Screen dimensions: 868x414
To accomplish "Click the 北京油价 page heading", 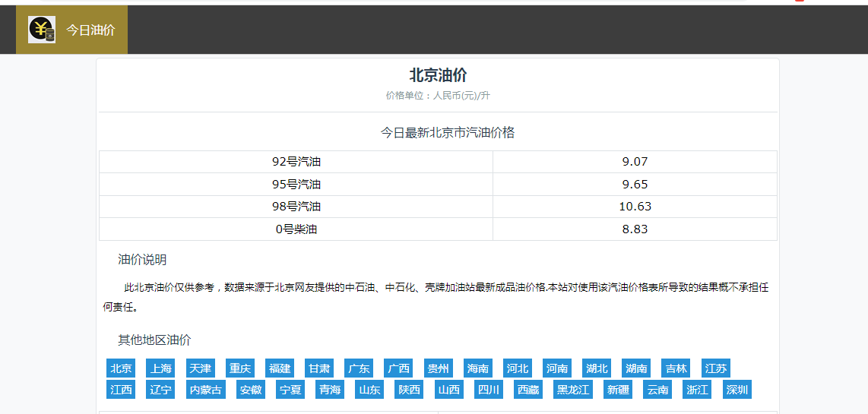I will coord(438,75).
